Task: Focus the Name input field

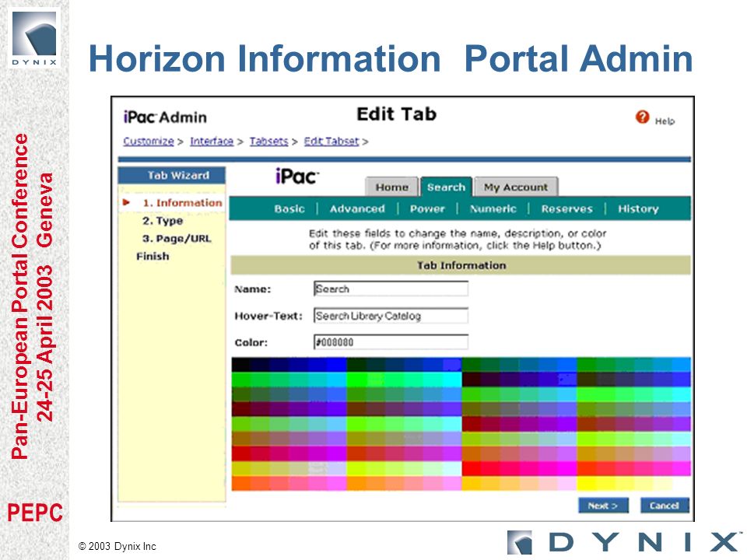Action: pos(391,289)
